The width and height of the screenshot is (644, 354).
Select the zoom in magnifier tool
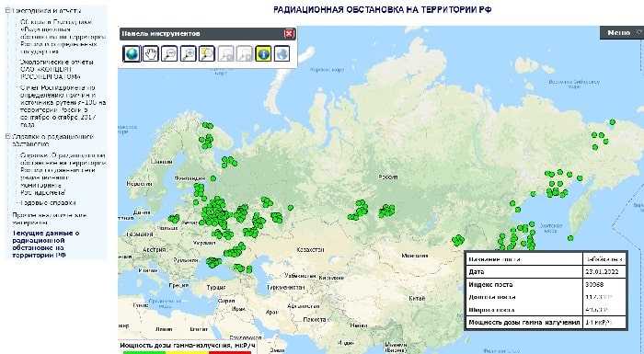(x=188, y=54)
